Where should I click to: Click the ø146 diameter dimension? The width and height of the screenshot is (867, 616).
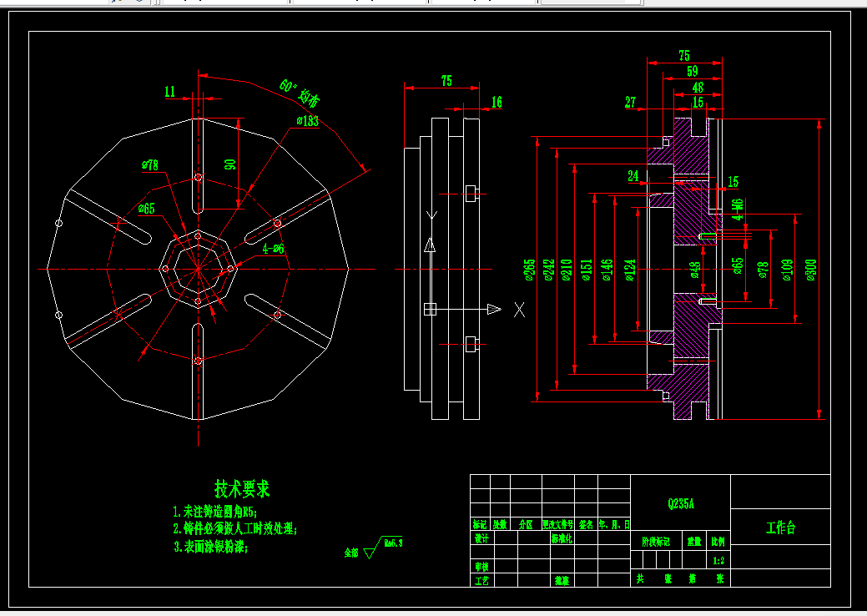click(x=607, y=270)
